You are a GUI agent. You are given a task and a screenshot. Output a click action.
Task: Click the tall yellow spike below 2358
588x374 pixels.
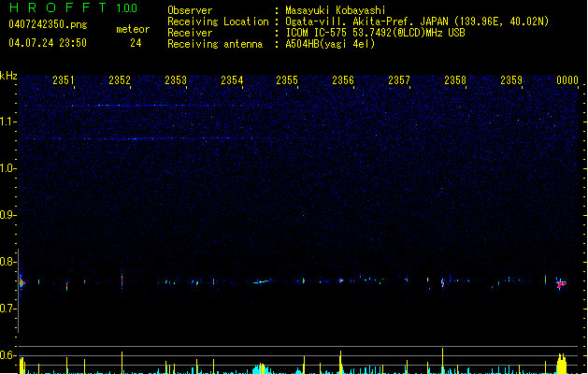click(442, 361)
